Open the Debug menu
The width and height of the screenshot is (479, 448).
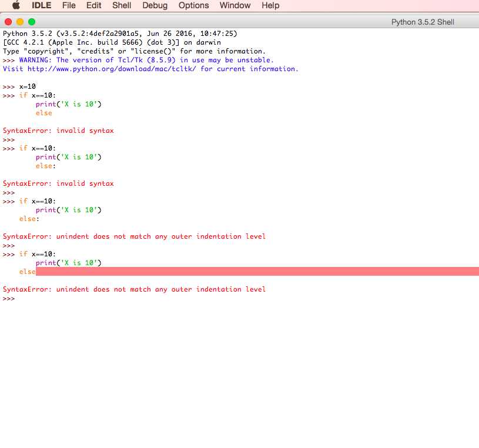(155, 5)
